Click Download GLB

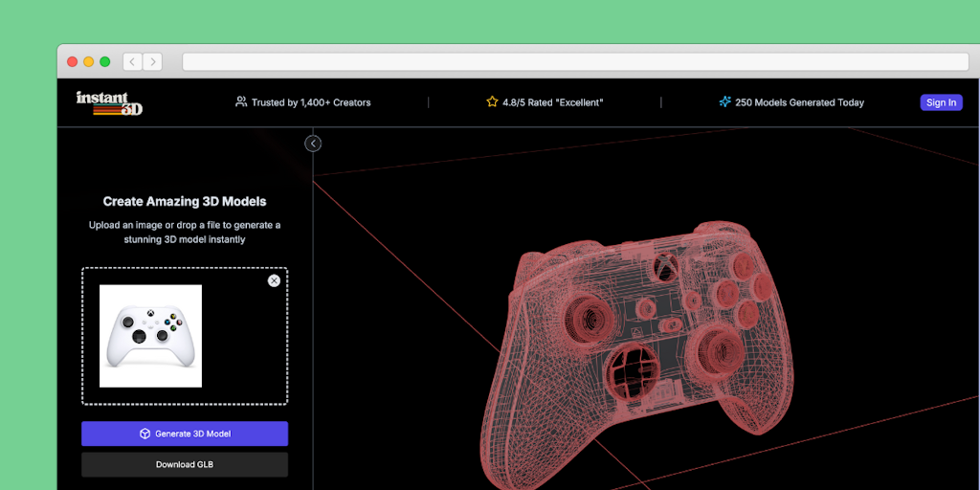tap(184, 465)
